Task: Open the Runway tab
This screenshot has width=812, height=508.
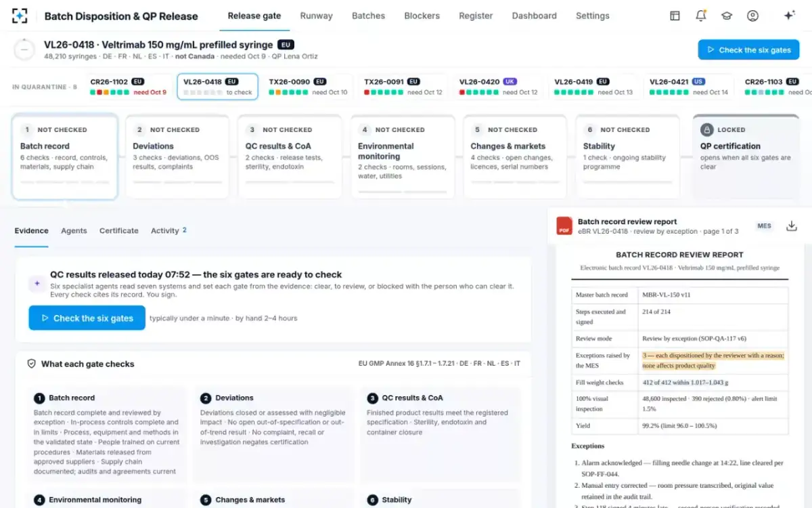Action: [x=317, y=16]
